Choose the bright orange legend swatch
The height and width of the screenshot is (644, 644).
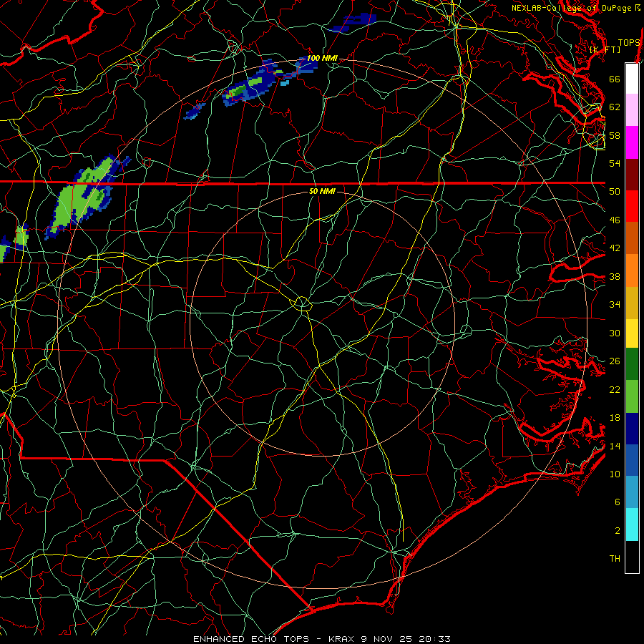tap(632, 270)
